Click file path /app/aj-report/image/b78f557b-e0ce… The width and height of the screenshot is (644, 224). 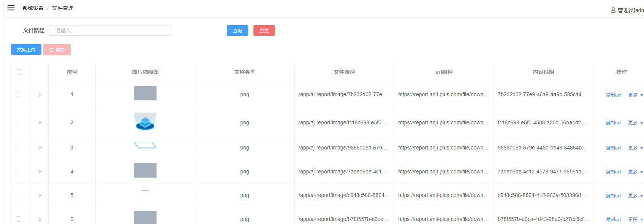pos(343,219)
